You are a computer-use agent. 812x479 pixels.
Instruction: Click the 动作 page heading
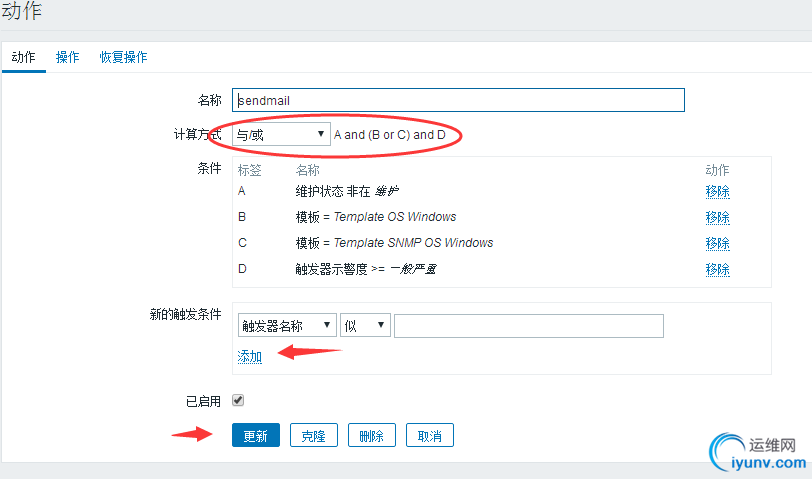[x=22, y=12]
